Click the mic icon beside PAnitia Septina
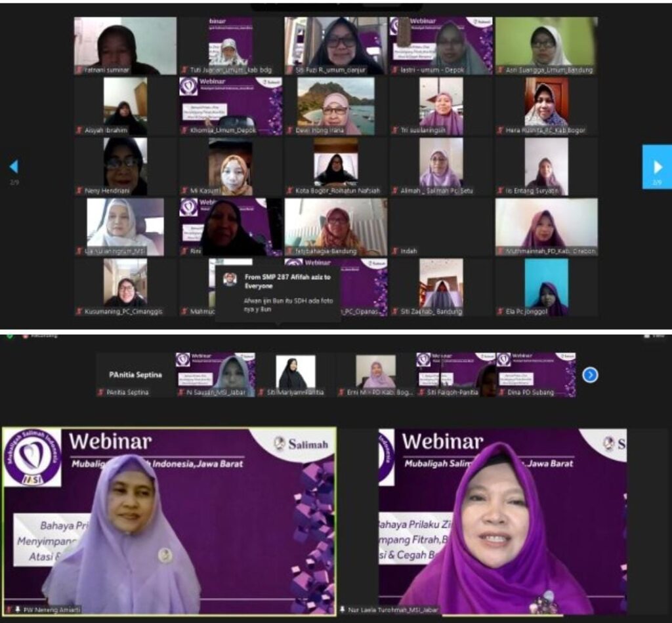 [x=100, y=392]
